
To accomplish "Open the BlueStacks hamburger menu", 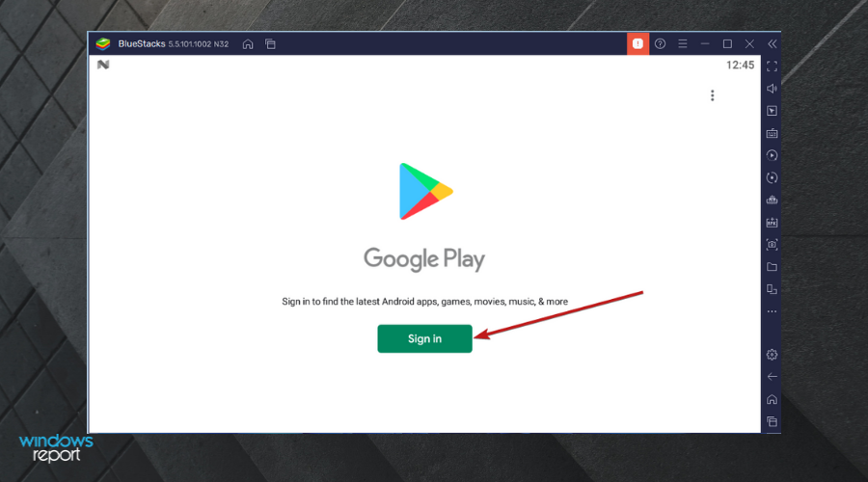I will coord(683,43).
